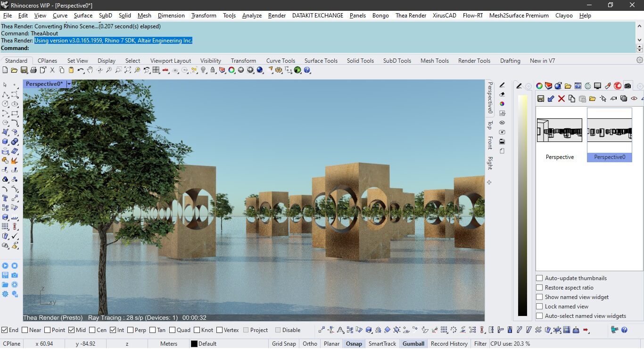Click the Undo arrow icon
644x349 pixels.
pyautogui.click(x=81, y=70)
